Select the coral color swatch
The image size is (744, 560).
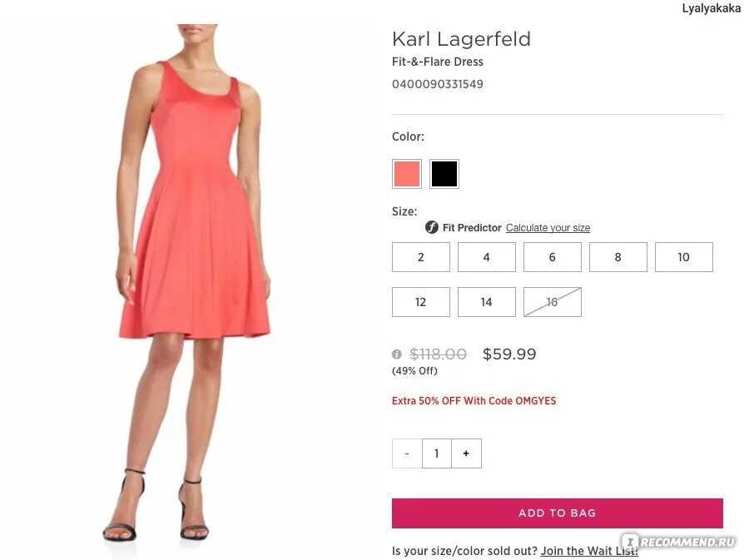[407, 174]
